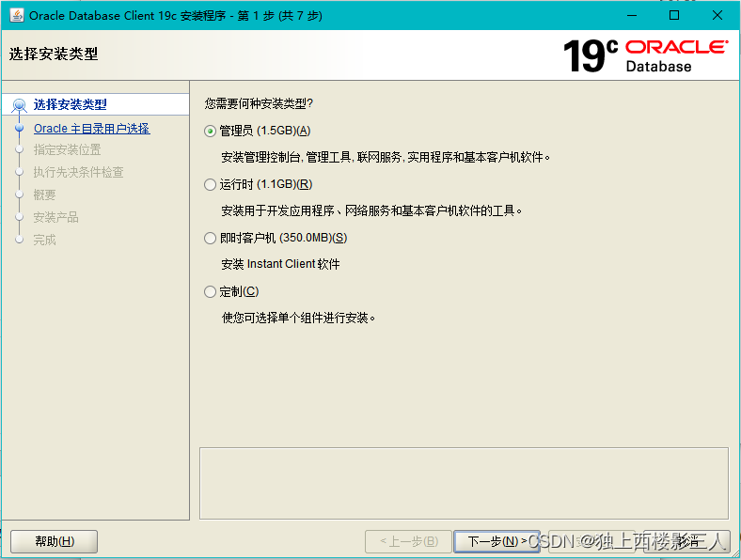Click the 安装用于开发应用程序 description text
Image resolution: width=741 pixels, height=560 pixels.
[x=371, y=210]
